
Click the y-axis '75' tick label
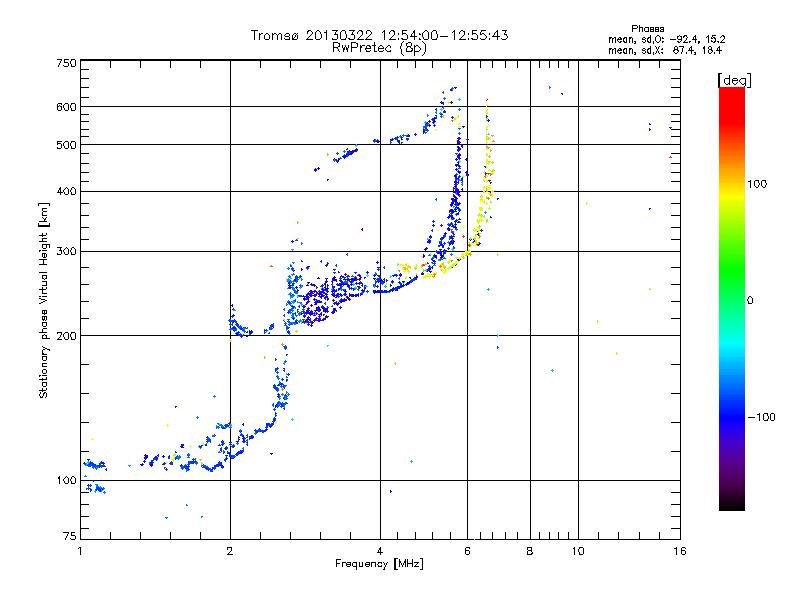tap(70, 536)
